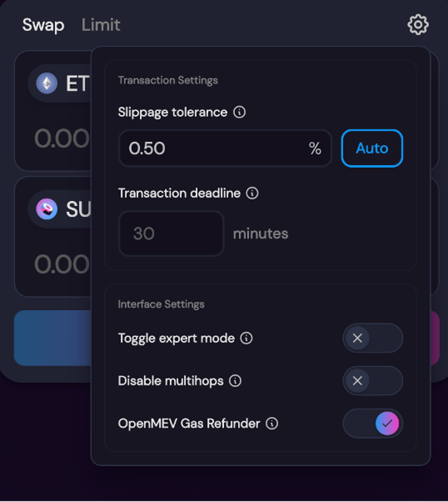Click the Ethereum token icon
448x502 pixels.
click(x=47, y=84)
